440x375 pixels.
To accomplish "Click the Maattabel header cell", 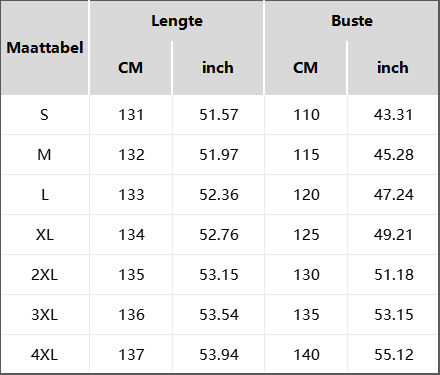I will (x=45, y=48).
